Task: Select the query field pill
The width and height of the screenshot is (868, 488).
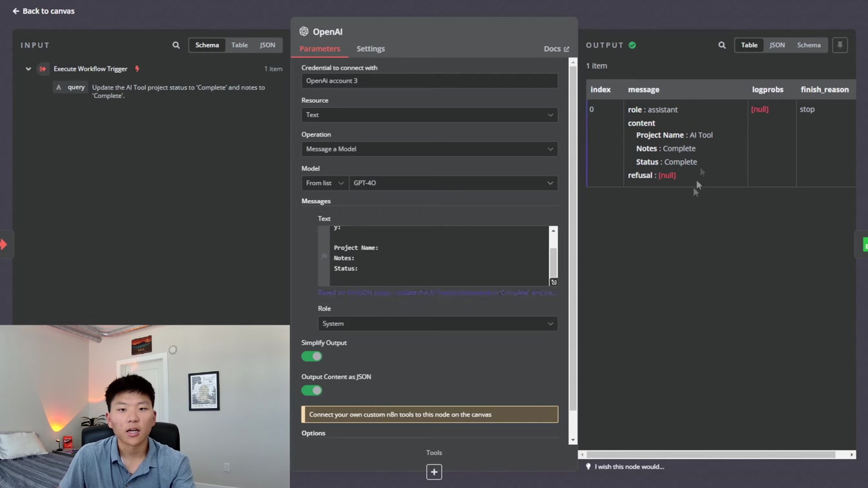Action: 71,87
